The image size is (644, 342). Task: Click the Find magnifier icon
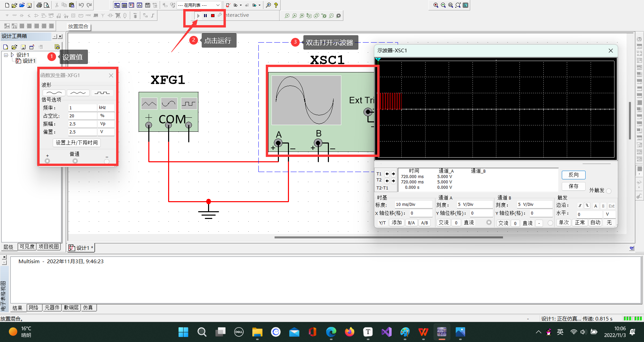coord(268,5)
